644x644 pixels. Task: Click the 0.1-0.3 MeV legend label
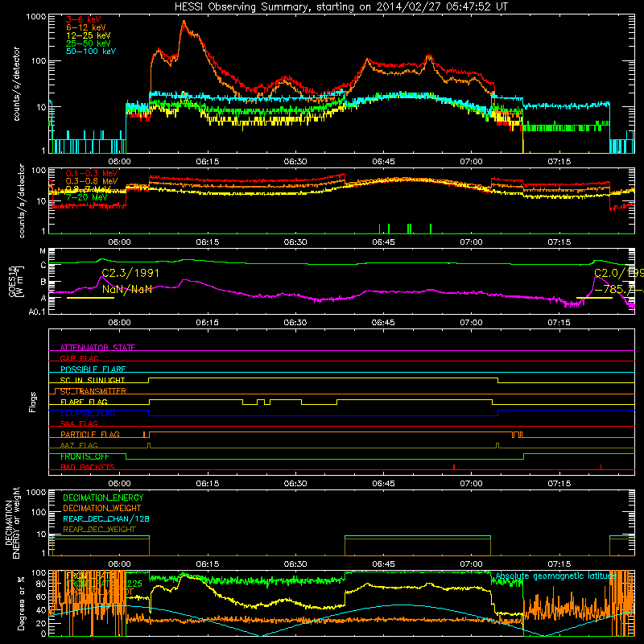tap(92, 173)
